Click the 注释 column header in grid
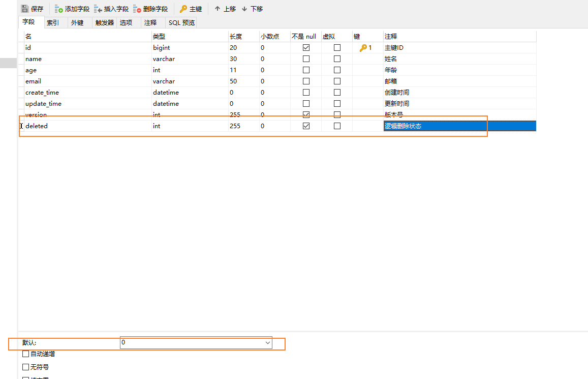 pyautogui.click(x=460, y=37)
